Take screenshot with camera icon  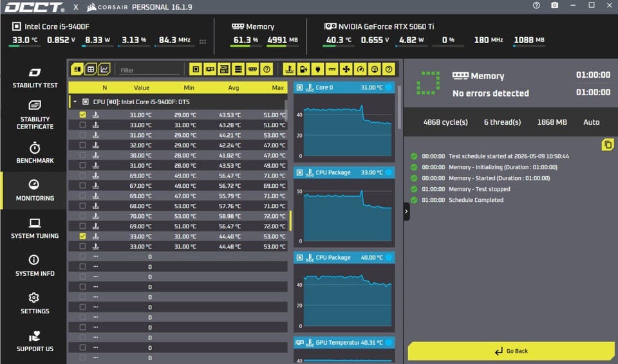[554, 6]
